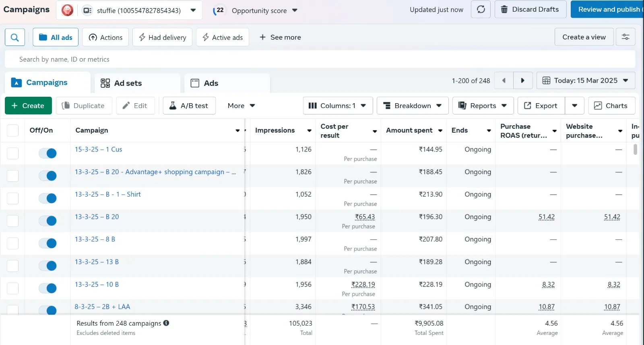This screenshot has width=644, height=345.
Task: Click the search by name, ID or metrics field
Action: pos(320,59)
